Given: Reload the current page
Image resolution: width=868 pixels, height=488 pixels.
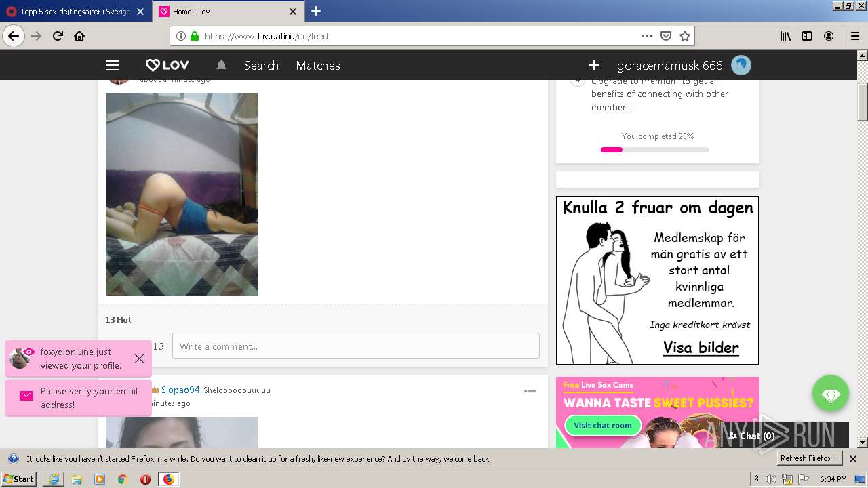Looking at the screenshot, I should click(58, 36).
